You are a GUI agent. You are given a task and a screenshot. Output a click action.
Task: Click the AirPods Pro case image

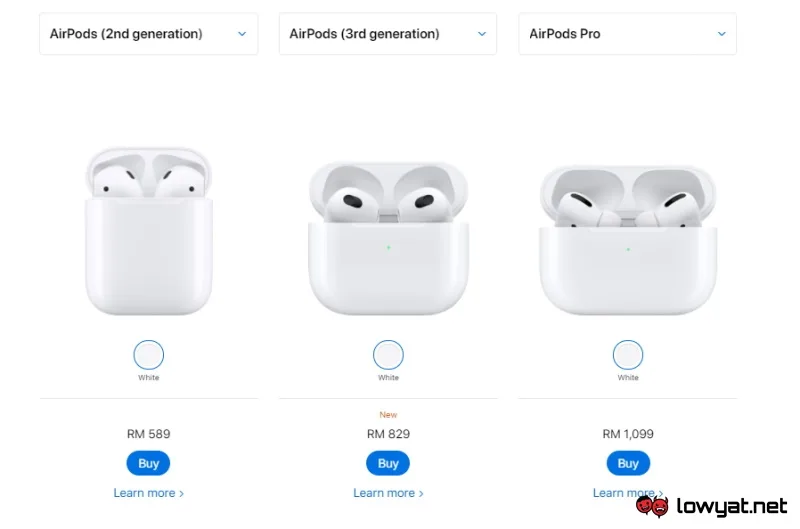point(628,240)
